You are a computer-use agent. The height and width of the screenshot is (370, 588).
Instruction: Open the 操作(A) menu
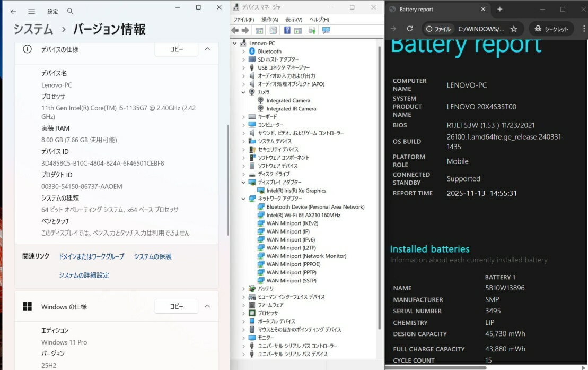click(269, 20)
